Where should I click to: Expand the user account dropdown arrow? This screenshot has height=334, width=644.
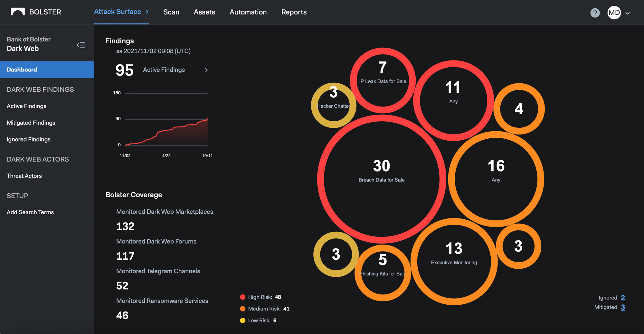pyautogui.click(x=628, y=13)
